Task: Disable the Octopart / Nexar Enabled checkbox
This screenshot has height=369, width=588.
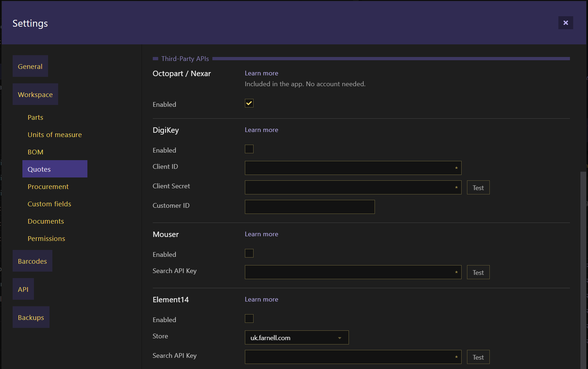Action: tap(249, 103)
